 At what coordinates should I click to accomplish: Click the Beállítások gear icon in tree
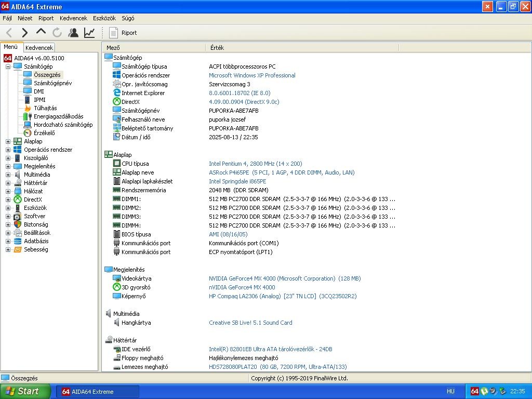pos(18,233)
